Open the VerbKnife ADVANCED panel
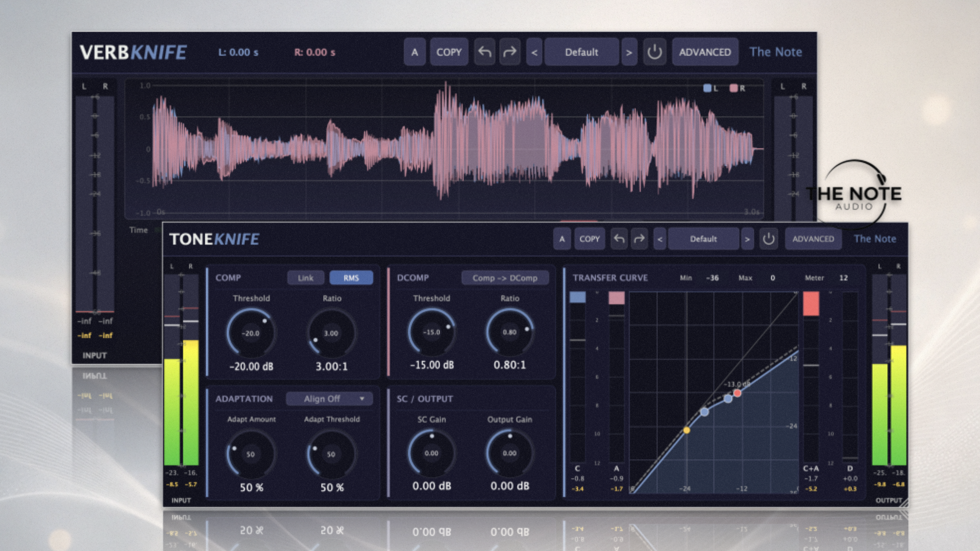 click(x=705, y=52)
